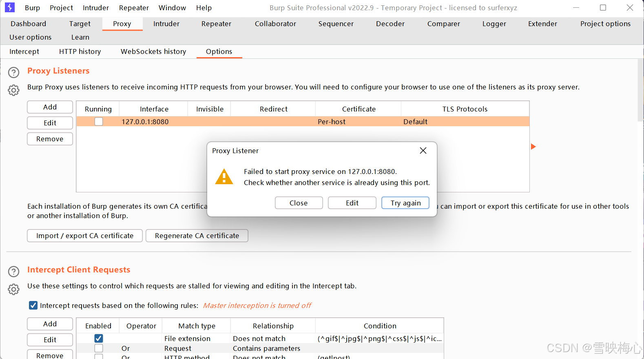Image resolution: width=644 pixels, height=359 pixels.
Task: Click the Match type column header
Action: point(197,326)
